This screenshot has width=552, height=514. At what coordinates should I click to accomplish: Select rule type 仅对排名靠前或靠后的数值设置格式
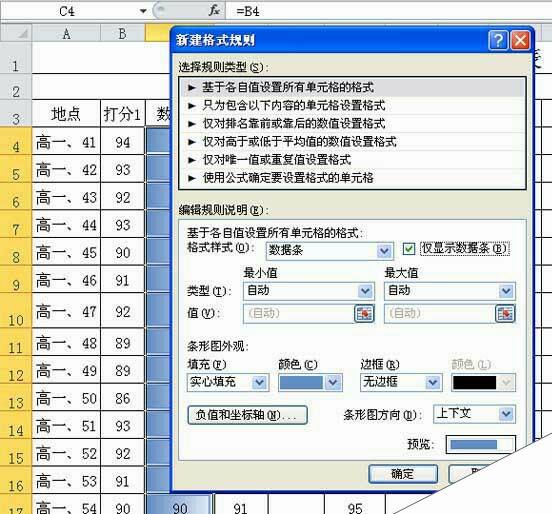[353, 123]
